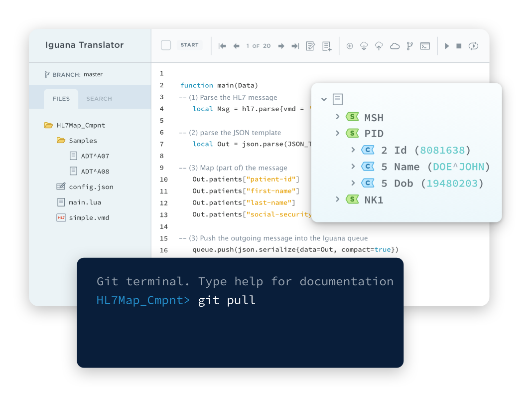Expand the NK1 segment node
Screen dimensions: 532x397
pos(338,199)
